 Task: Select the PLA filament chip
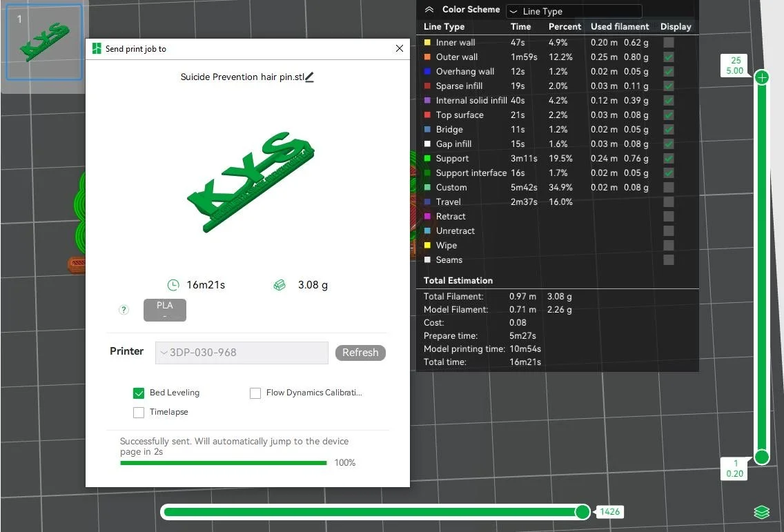[x=165, y=310]
